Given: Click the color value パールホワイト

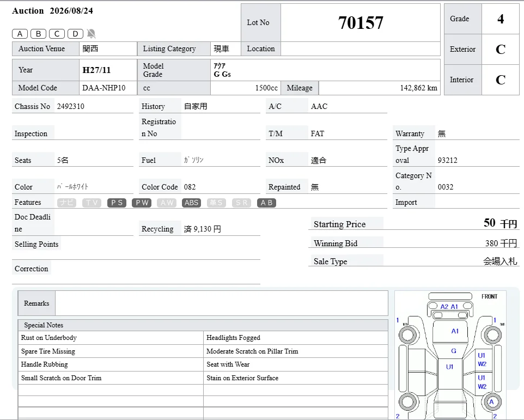Looking at the screenshot, I should 72,187.
